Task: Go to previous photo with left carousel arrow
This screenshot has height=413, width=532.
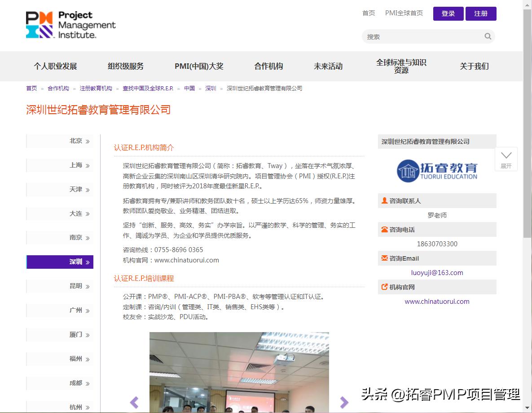Action: (134, 403)
